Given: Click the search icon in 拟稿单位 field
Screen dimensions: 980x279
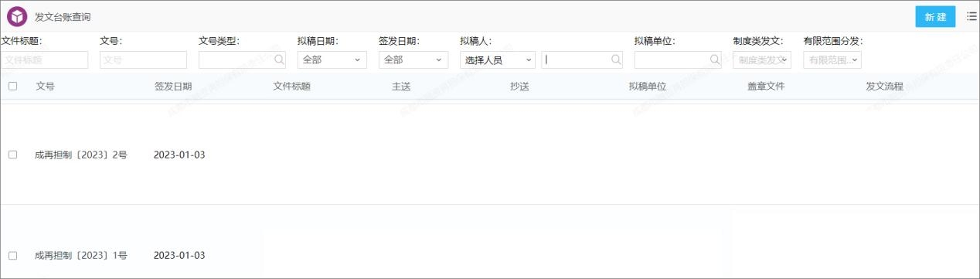Looking at the screenshot, I should pyautogui.click(x=715, y=60).
